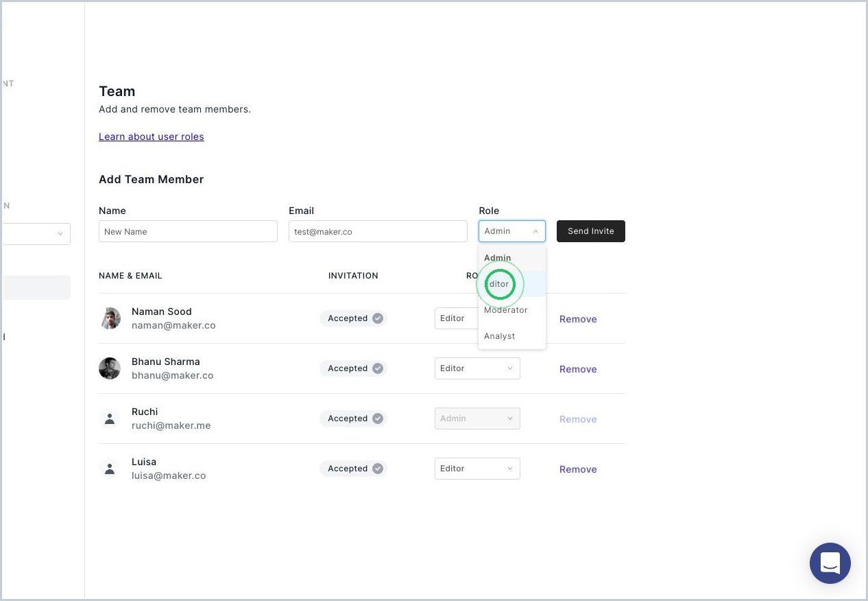868x601 pixels.
Task: Open Ruchi's disabled Admin role dropdown
Action: [477, 419]
